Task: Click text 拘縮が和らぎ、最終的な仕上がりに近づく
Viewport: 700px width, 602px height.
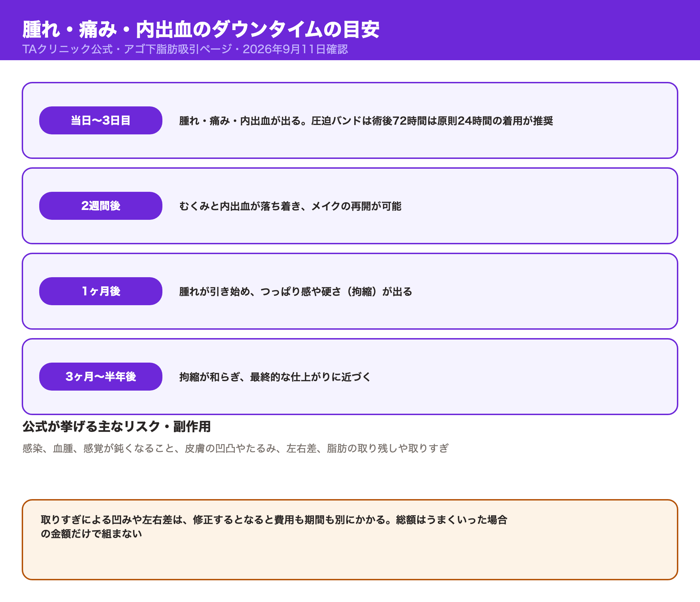Action: point(275,377)
